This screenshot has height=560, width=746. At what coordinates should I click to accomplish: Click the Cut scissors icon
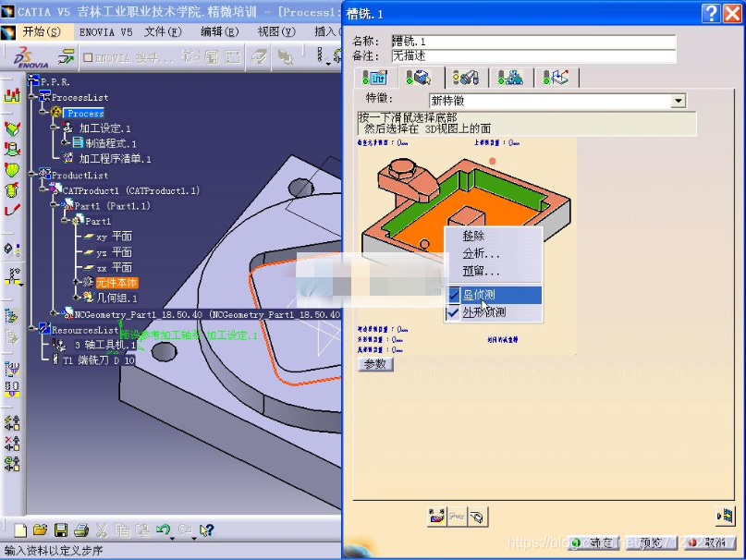coord(102,530)
